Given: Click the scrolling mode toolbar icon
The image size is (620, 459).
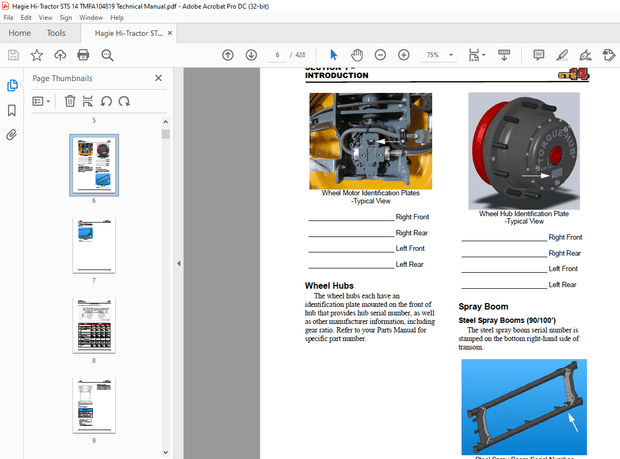Looking at the screenshot, I should click(504, 55).
